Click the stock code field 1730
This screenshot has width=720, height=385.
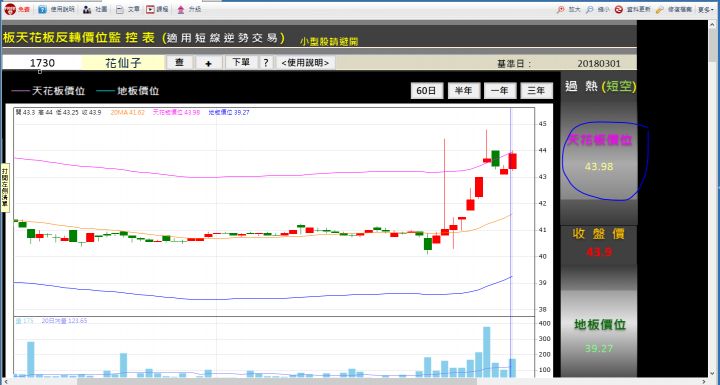(42, 63)
